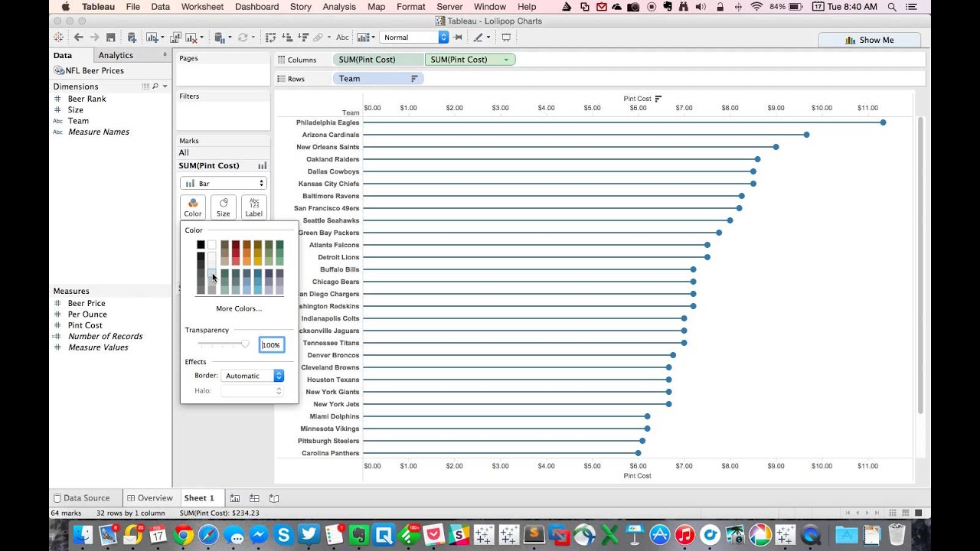This screenshot has width=980, height=551.
Task: Select the Measure Names dimension
Action: [98, 132]
